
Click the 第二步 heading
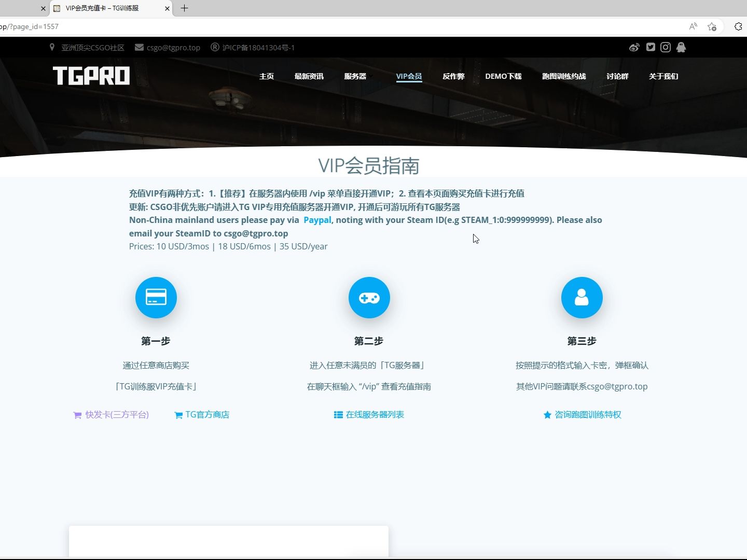click(369, 341)
